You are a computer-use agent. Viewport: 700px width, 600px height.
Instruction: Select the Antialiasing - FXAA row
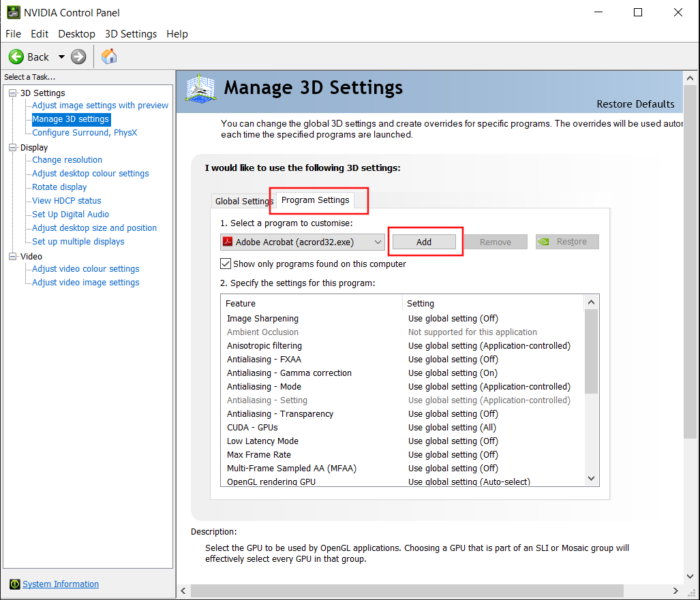402,359
